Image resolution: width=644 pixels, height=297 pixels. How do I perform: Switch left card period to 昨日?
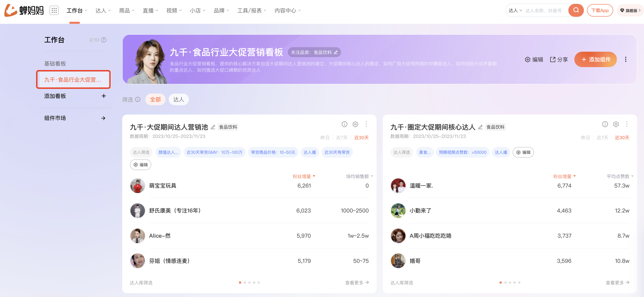pos(325,138)
